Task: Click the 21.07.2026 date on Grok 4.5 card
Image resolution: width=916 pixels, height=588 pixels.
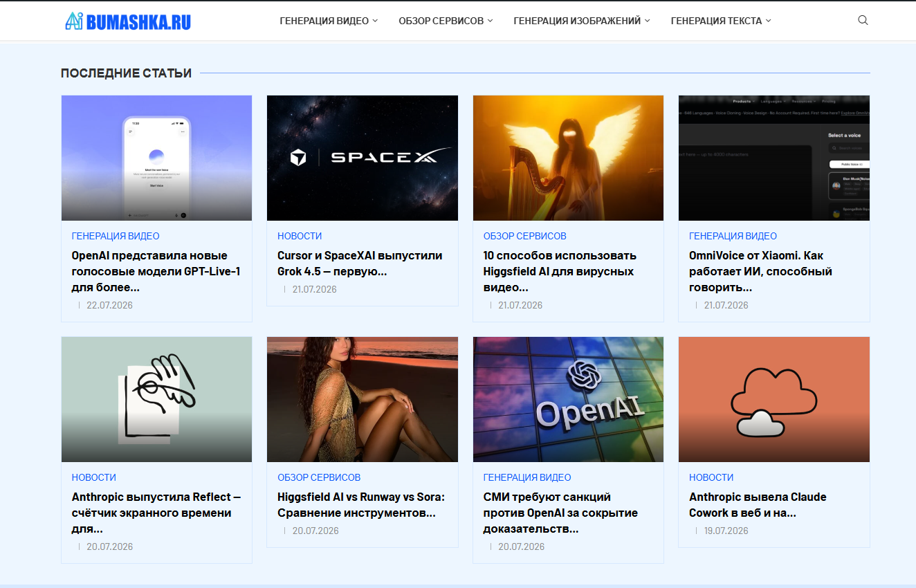Action: click(x=315, y=289)
